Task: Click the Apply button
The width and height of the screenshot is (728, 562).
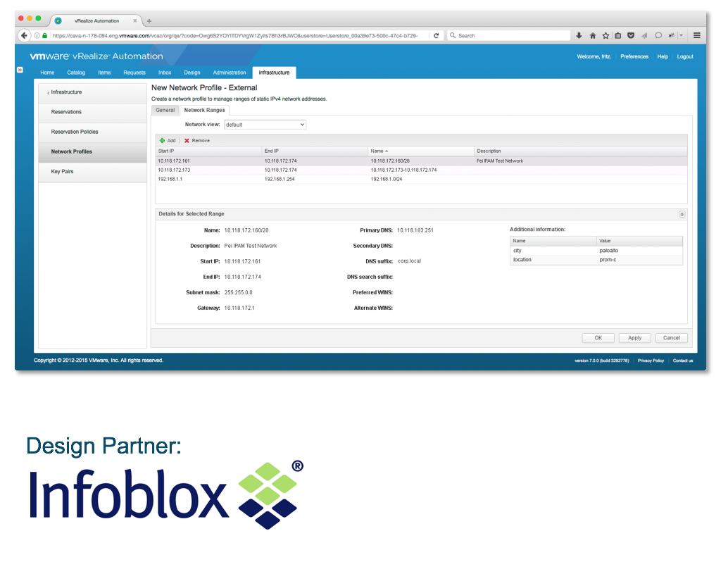Action: (634, 338)
